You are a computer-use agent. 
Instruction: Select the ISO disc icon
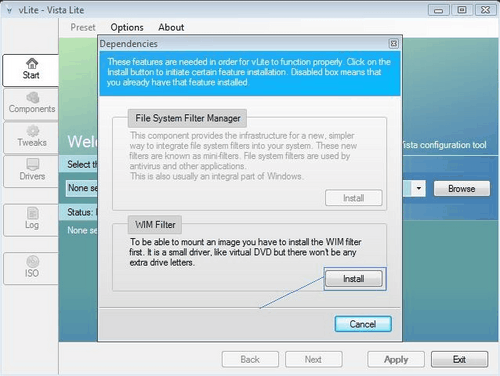(33, 261)
